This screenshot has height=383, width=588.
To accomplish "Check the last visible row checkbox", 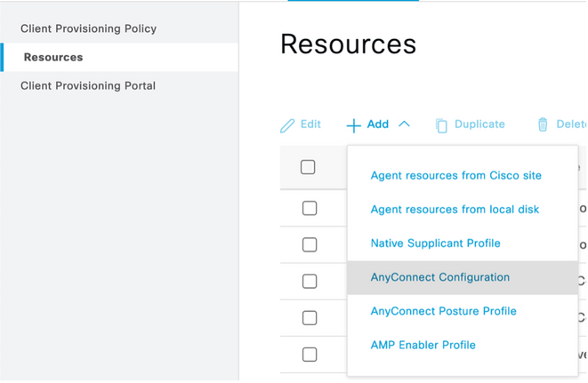I will (x=310, y=355).
